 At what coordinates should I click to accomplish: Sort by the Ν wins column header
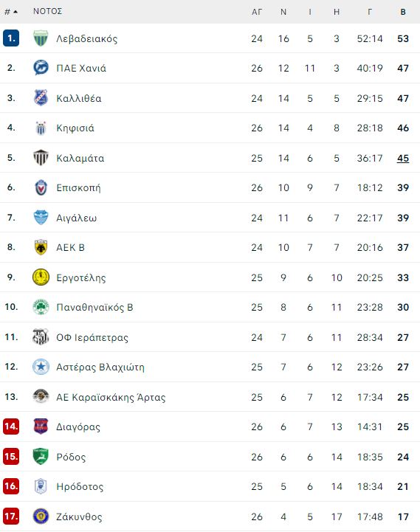[x=283, y=12]
